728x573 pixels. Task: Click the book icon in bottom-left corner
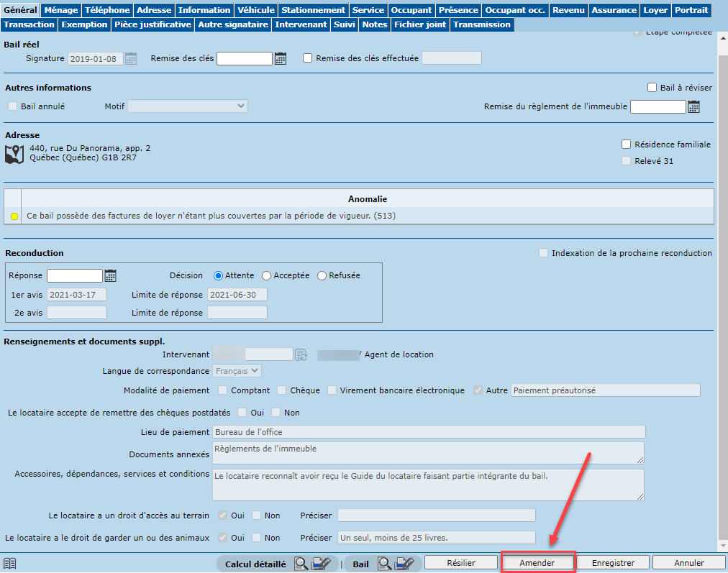point(10,563)
